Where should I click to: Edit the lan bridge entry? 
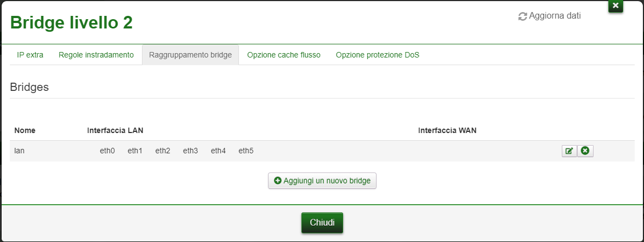569,151
